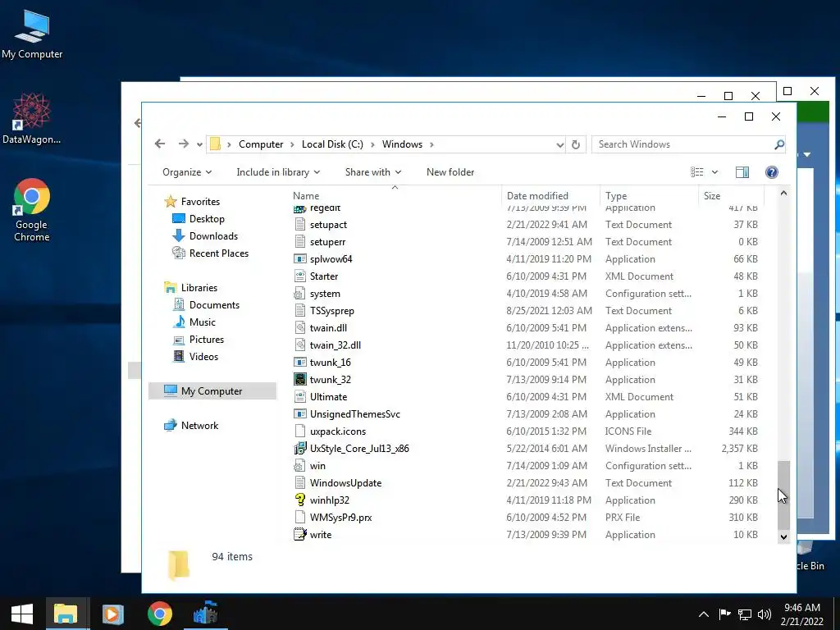The image size is (840, 630).
Task: Select the twain_32.dll file name
Action: click(336, 345)
